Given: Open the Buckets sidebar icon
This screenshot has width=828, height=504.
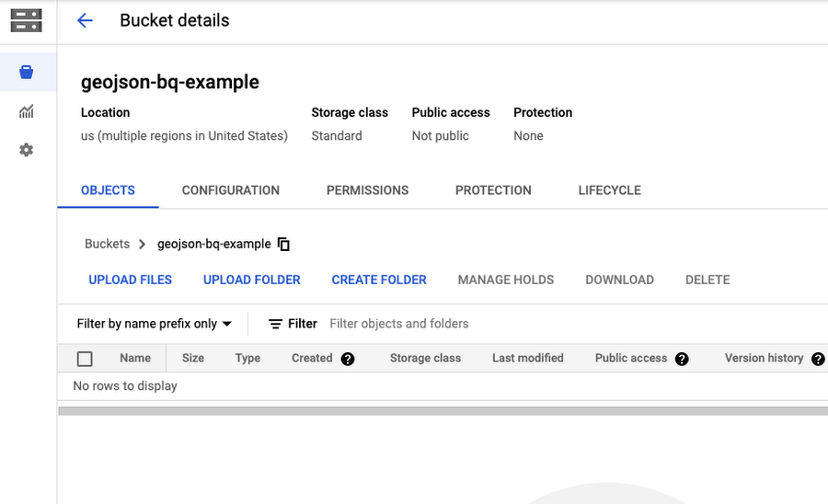Looking at the screenshot, I should coord(27,72).
